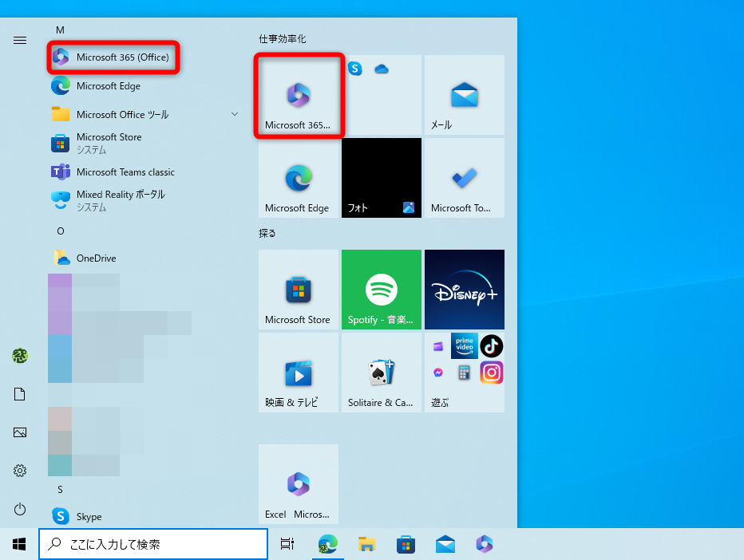Open the Solitaire & Casual Games tile

point(381,372)
